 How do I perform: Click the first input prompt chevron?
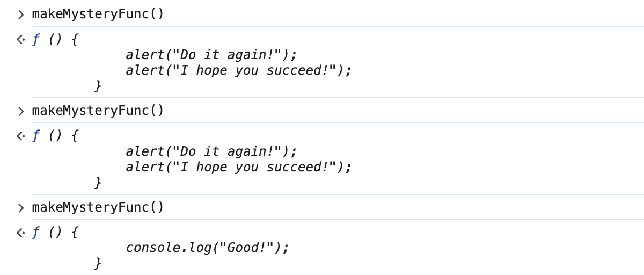(x=21, y=15)
